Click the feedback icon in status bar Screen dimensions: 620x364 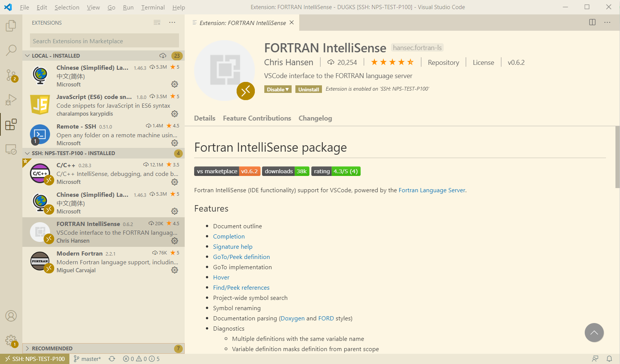point(595,359)
